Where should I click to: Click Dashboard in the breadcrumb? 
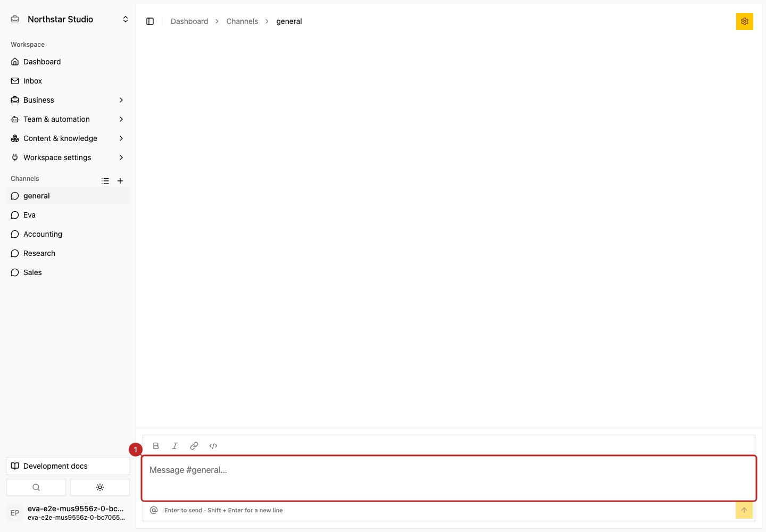pyautogui.click(x=189, y=21)
